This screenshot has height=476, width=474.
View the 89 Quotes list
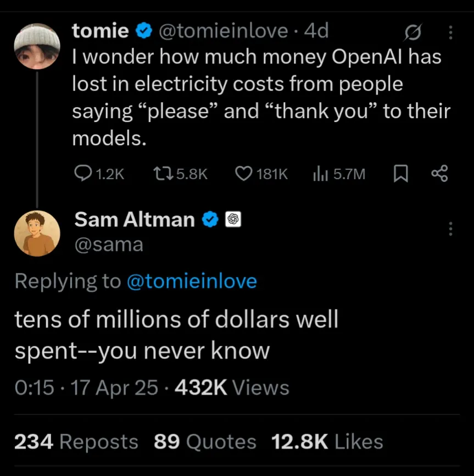[x=204, y=441]
